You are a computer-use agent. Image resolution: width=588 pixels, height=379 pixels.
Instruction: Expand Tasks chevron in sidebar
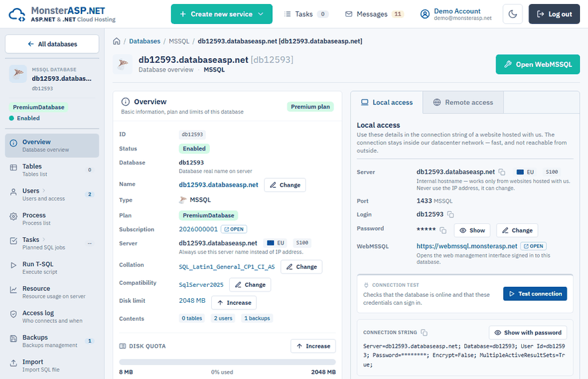click(x=44, y=239)
